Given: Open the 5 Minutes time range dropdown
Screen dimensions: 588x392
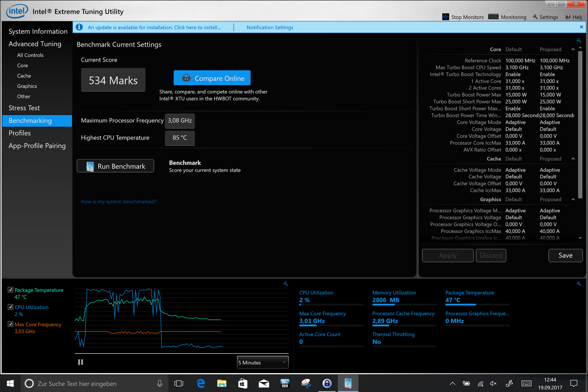Looking at the screenshot, I should click(263, 363).
